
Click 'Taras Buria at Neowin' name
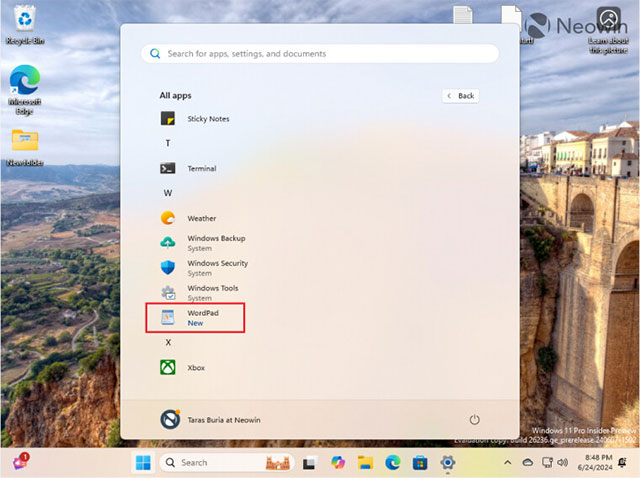(224, 420)
